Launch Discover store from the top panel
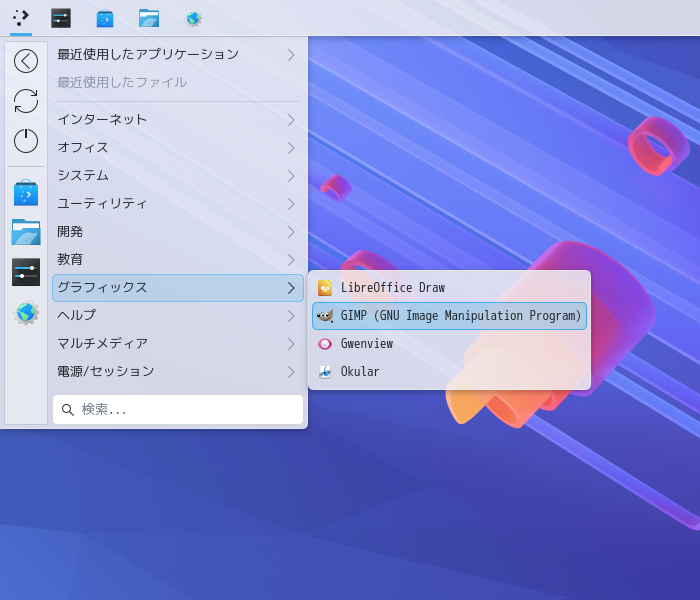This screenshot has width=700, height=600. point(105,18)
